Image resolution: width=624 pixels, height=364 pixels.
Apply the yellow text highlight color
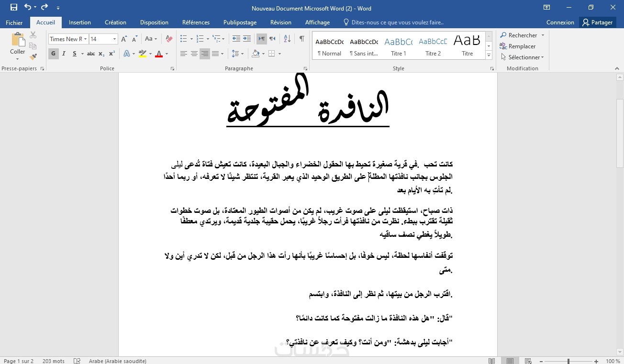point(142,54)
